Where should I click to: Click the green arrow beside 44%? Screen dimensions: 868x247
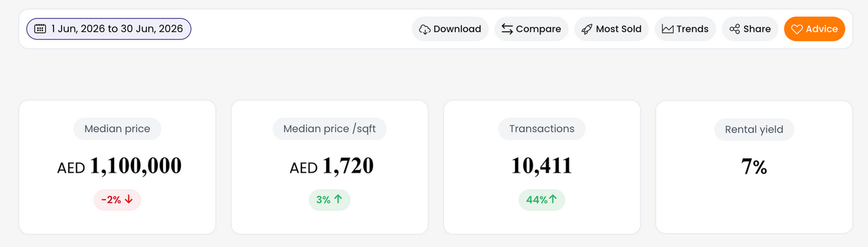pos(552,199)
